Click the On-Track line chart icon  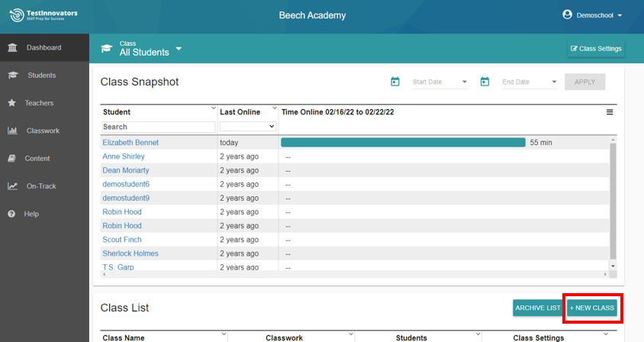[x=12, y=186]
